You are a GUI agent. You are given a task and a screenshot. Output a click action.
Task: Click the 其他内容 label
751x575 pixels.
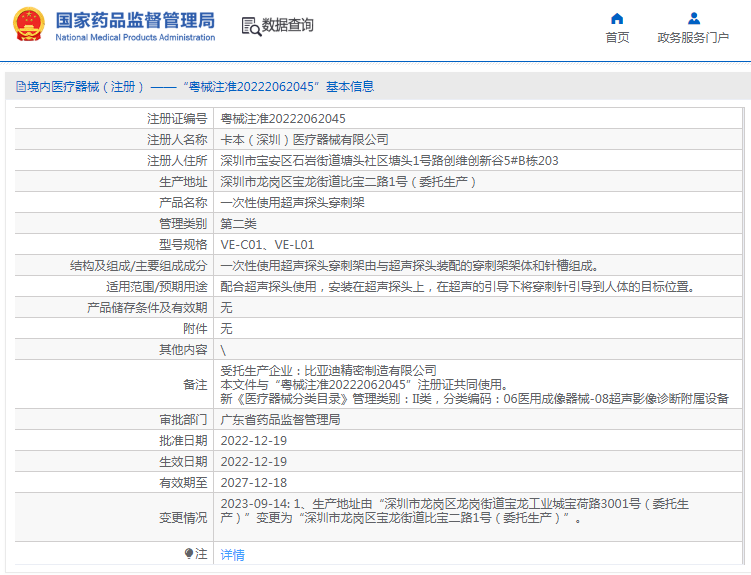183,350
